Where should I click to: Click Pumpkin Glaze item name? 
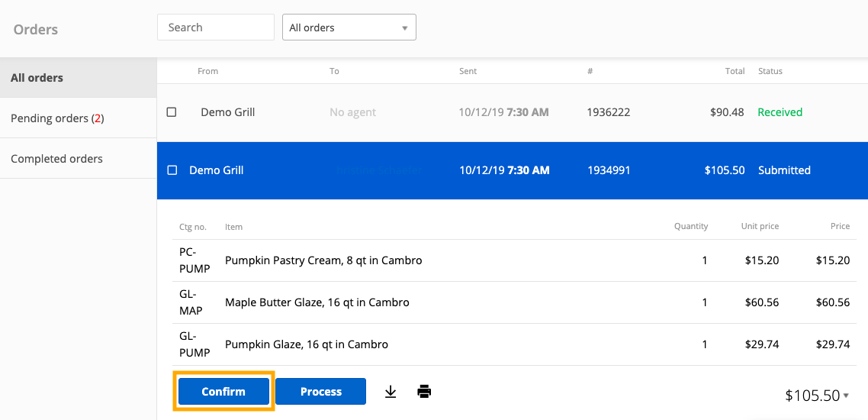pos(307,344)
